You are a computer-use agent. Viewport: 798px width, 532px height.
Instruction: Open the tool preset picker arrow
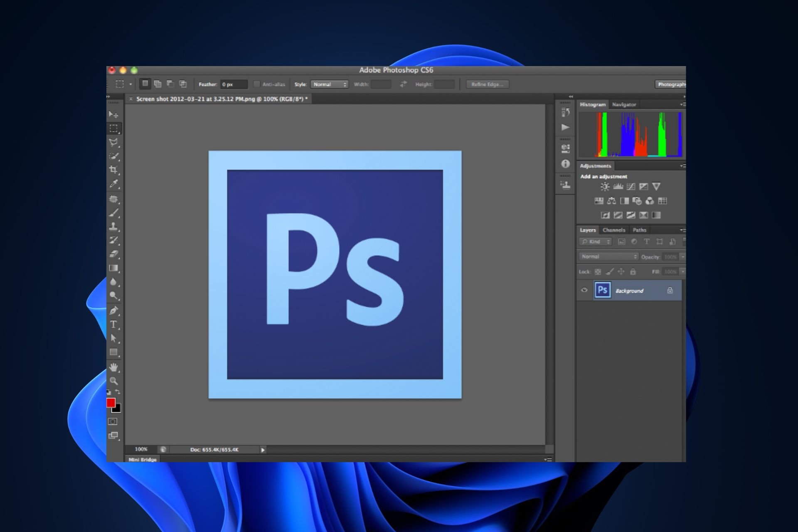coord(131,84)
